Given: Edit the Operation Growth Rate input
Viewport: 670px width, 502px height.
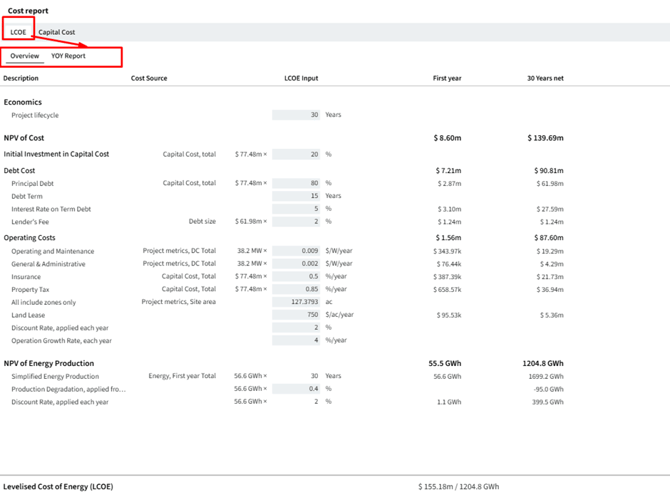Looking at the screenshot, I should tap(296, 340).
